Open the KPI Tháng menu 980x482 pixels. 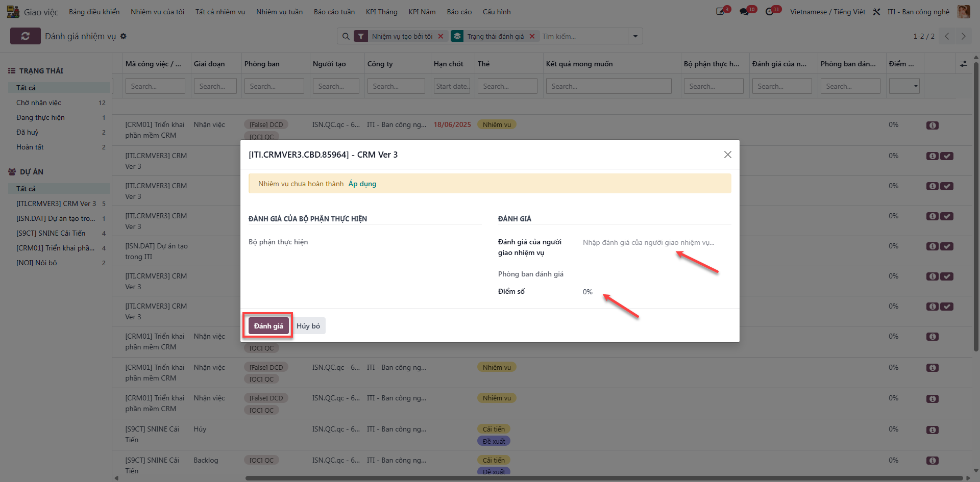[381, 12]
